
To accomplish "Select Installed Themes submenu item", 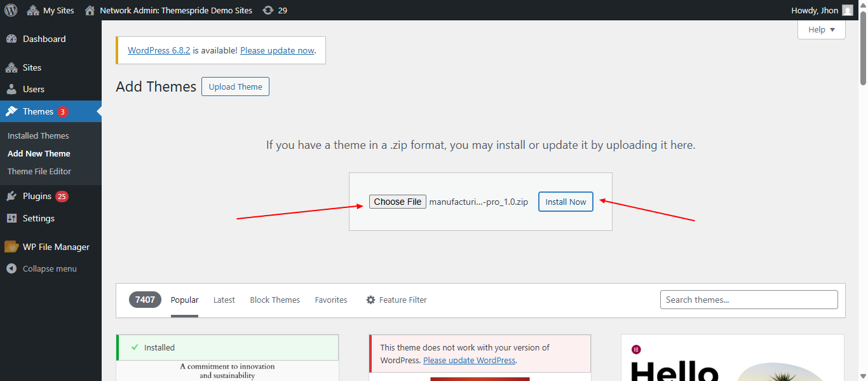I will point(38,135).
